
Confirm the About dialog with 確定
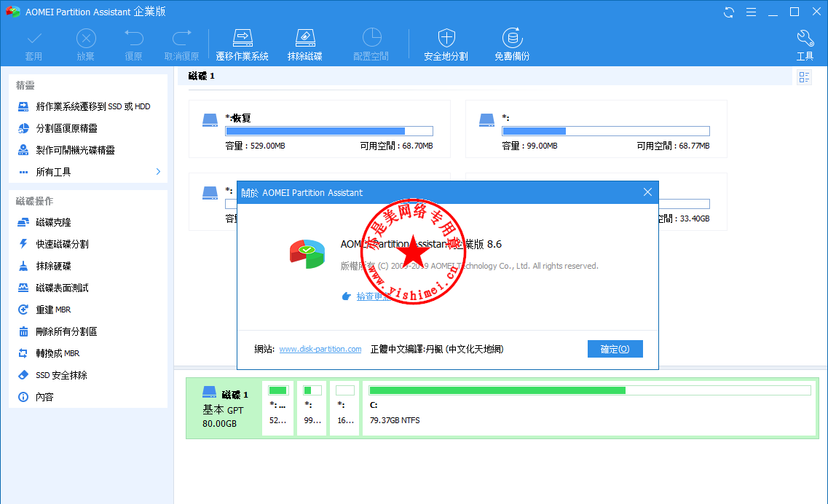click(615, 348)
